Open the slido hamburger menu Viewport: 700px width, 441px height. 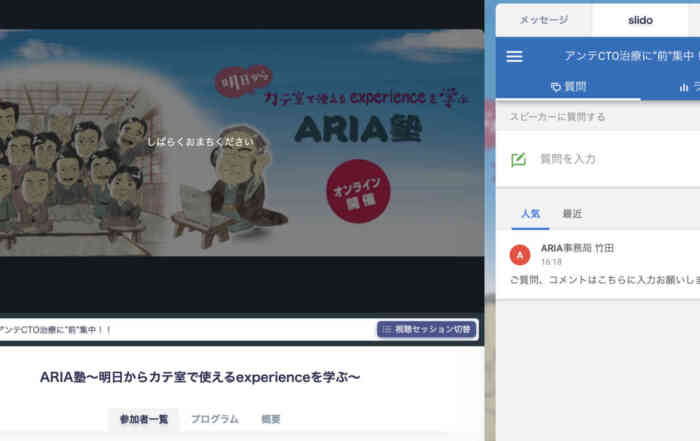point(514,56)
